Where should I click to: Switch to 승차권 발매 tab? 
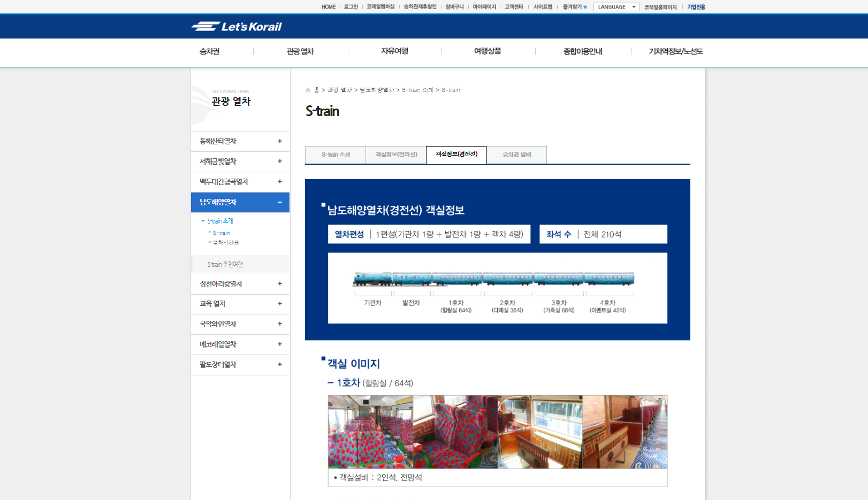516,155
